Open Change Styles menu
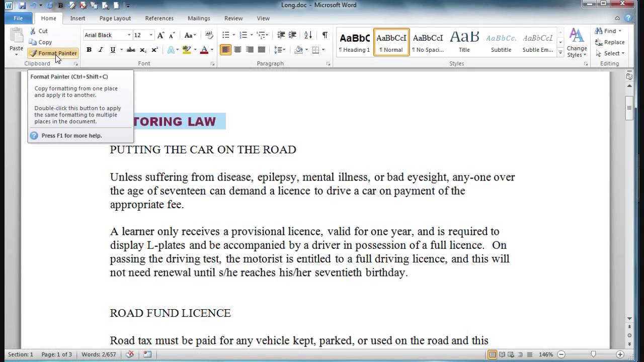Image resolution: width=644 pixels, height=362 pixels. click(577, 43)
